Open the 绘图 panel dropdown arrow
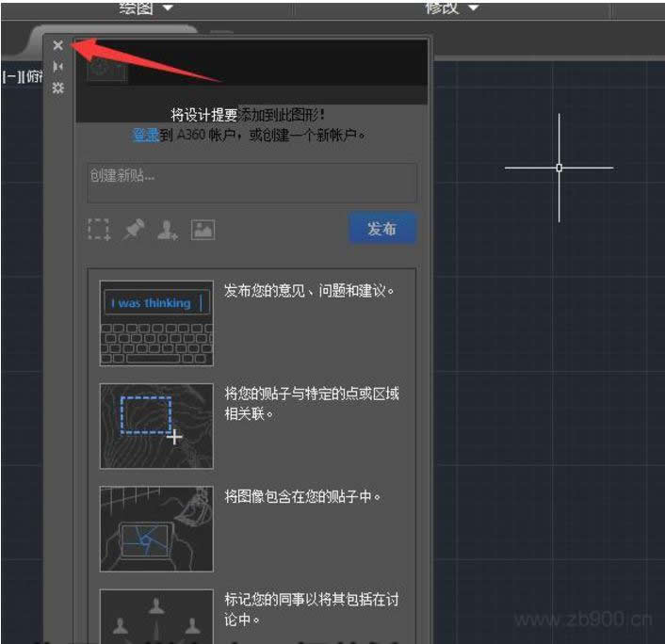Viewport: 665px width, 644px height. tap(168, 8)
